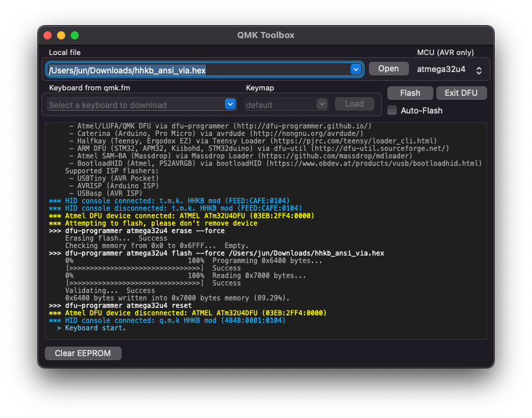Click the Exit DFU button
The width and height of the screenshot is (532, 418).
[461, 93]
